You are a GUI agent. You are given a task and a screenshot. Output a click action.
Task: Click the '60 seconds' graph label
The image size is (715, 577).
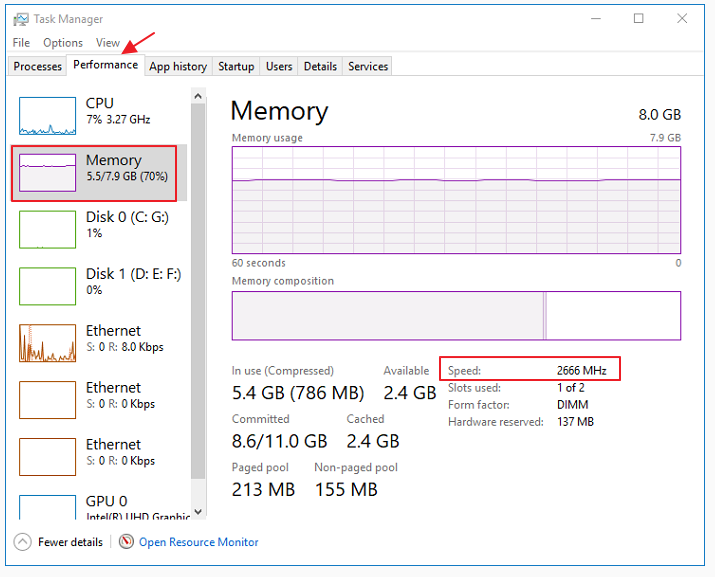259,263
